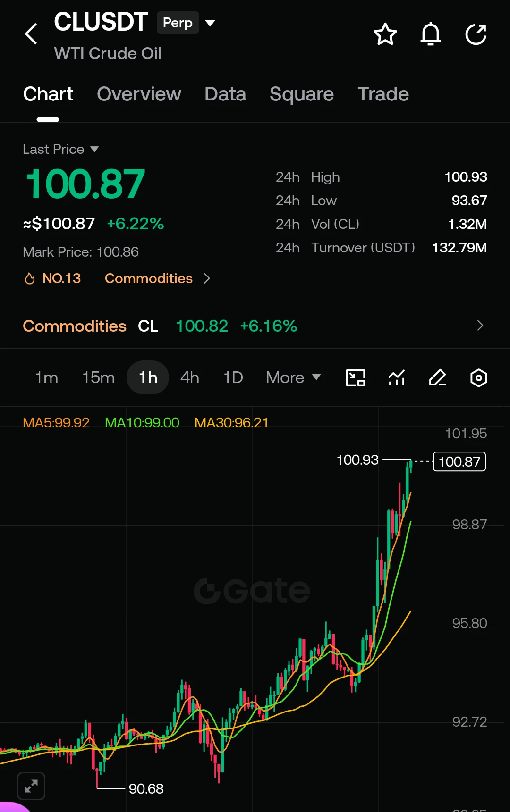Tap the flame hot-rank icon

tap(30, 278)
